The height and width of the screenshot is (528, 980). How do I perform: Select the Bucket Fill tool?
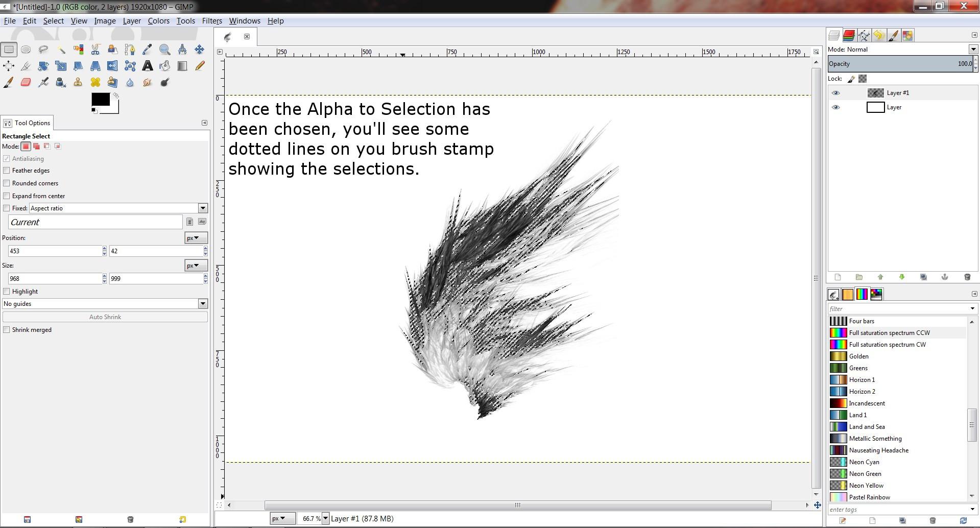[164, 66]
